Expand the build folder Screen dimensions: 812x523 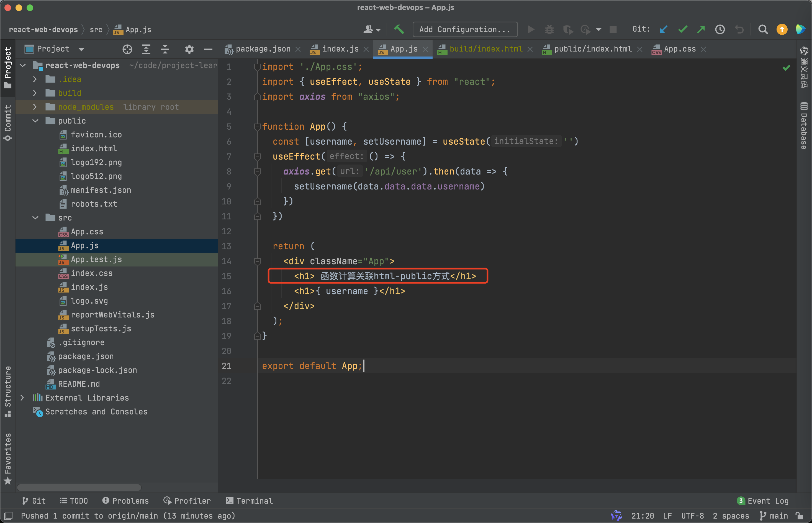(35, 93)
